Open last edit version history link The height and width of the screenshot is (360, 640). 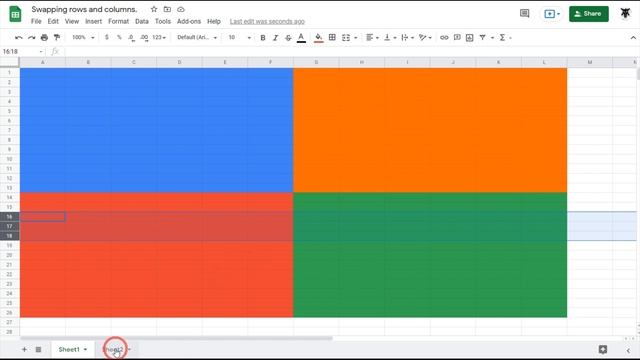click(267, 21)
